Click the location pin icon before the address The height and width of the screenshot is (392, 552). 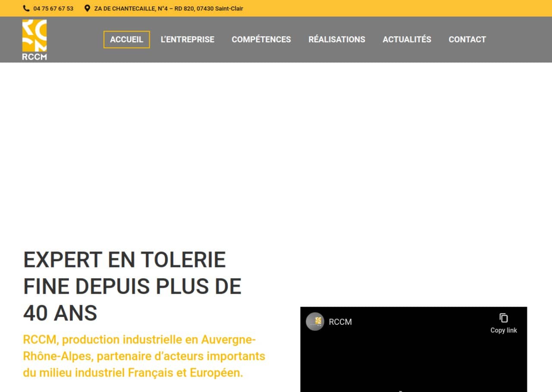tap(87, 8)
